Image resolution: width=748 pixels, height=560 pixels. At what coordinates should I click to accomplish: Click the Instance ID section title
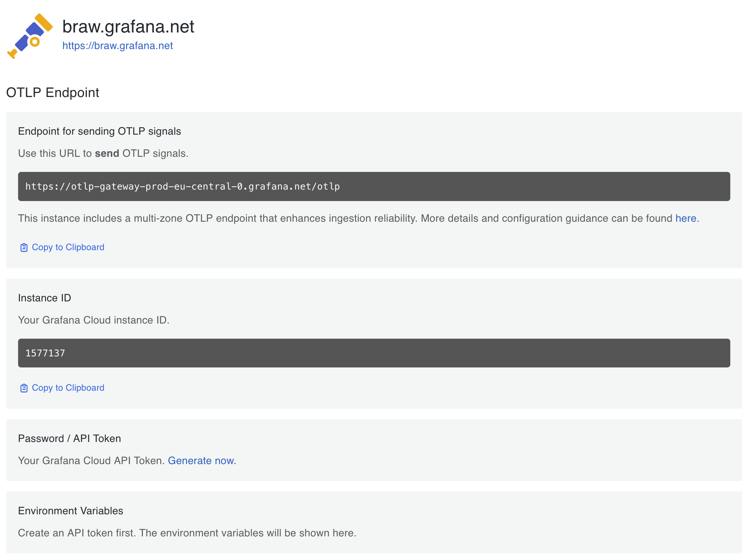[44, 298]
